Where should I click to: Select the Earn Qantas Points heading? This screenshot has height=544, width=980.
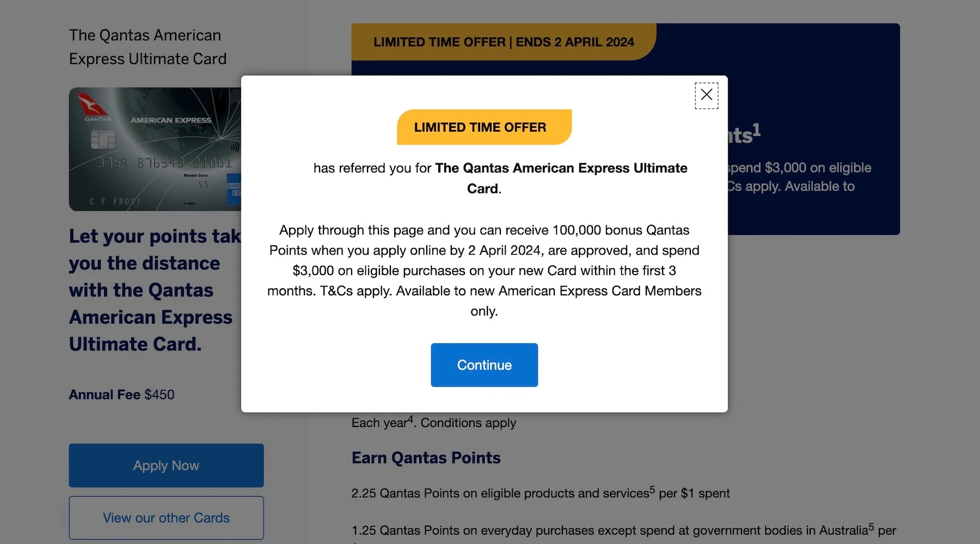click(426, 458)
